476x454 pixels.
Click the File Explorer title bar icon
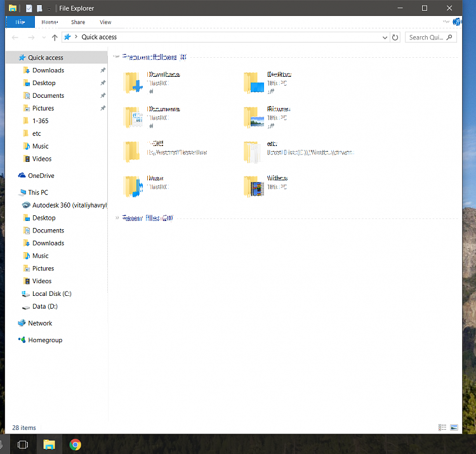pyautogui.click(x=13, y=8)
